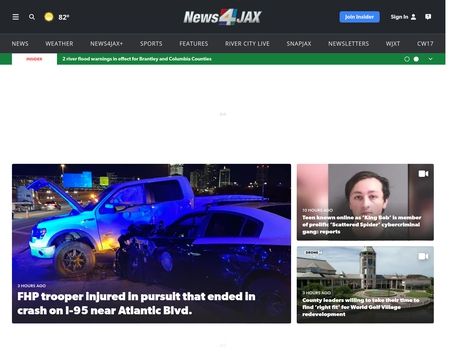Open the NEWSLETTERS menu item
450x360 pixels.
pos(349,44)
